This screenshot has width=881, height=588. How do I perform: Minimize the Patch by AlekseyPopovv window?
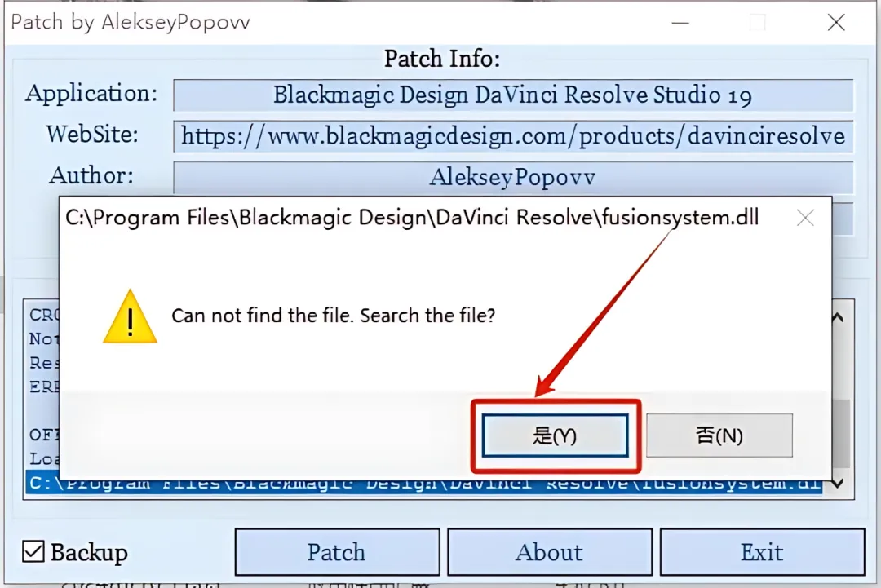coord(680,23)
